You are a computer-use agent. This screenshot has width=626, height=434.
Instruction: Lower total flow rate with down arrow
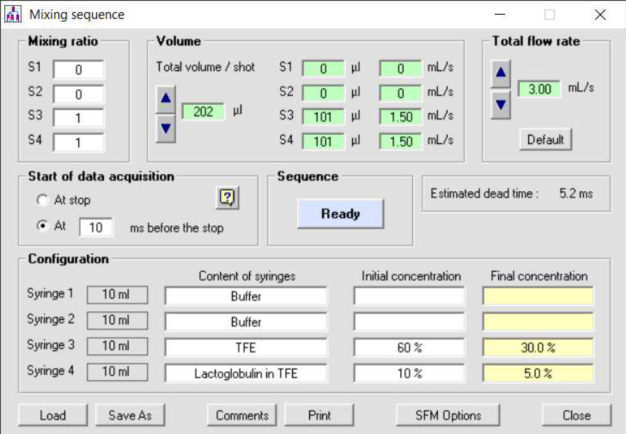501,103
